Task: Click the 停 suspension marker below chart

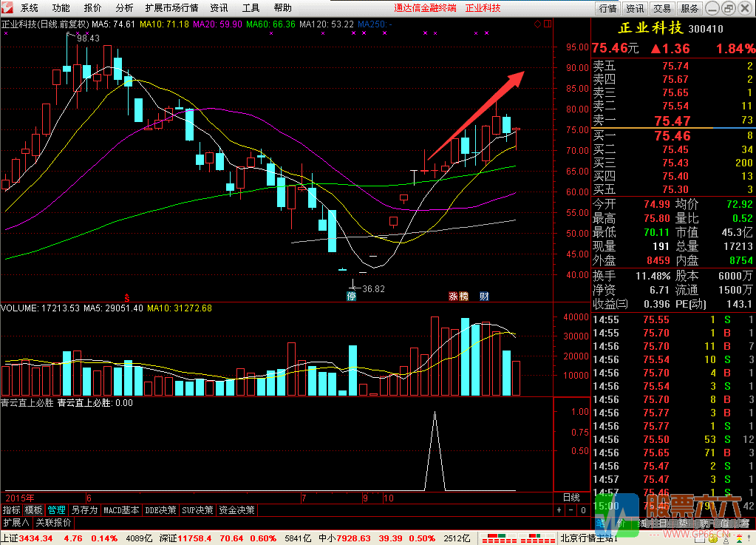Action: (352, 296)
